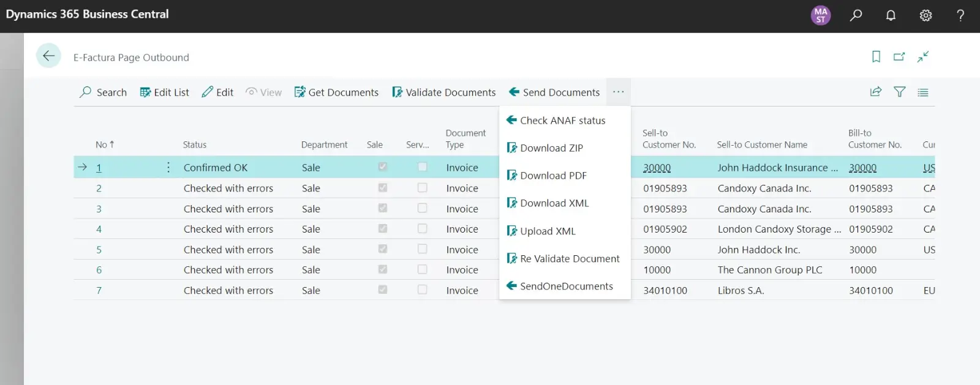
Task: Open the Sell-to Customer No. column header
Action: tap(669, 139)
